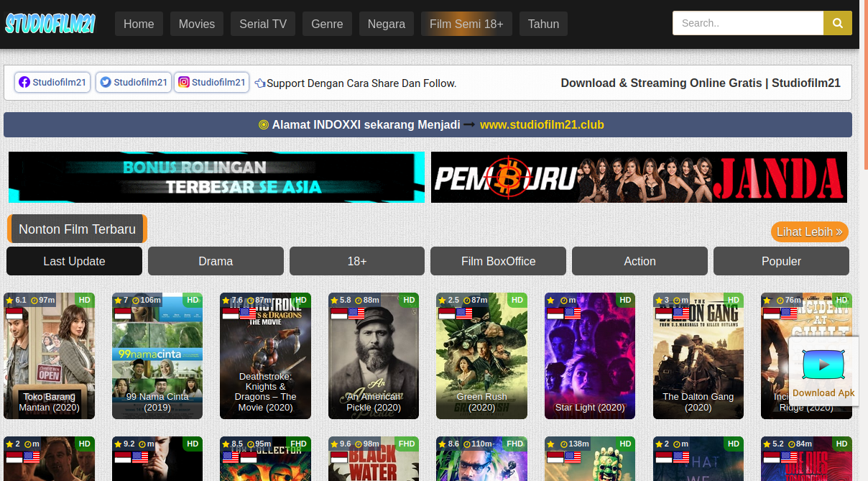Open the Negara menu
Screen dimensions: 868x481
coord(387,24)
